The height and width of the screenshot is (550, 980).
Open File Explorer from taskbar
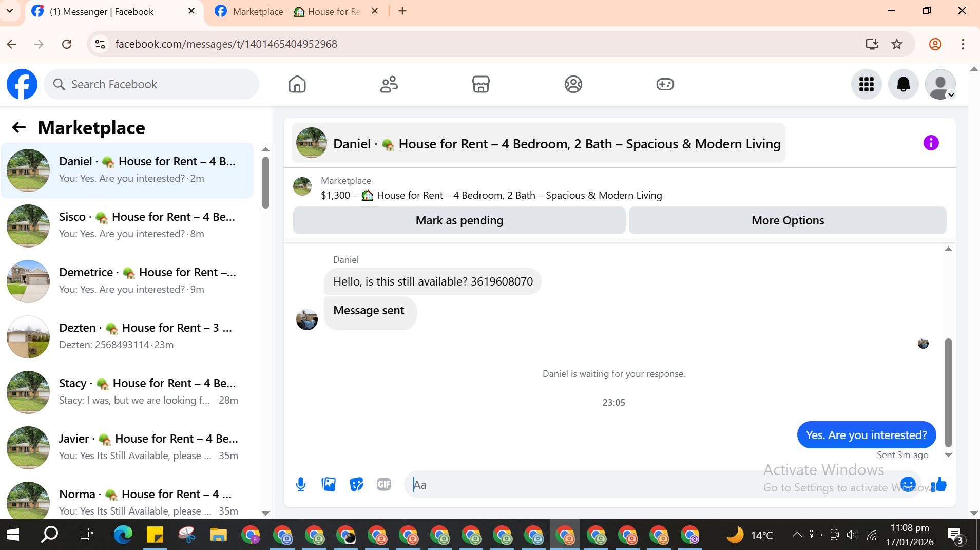[x=218, y=535]
